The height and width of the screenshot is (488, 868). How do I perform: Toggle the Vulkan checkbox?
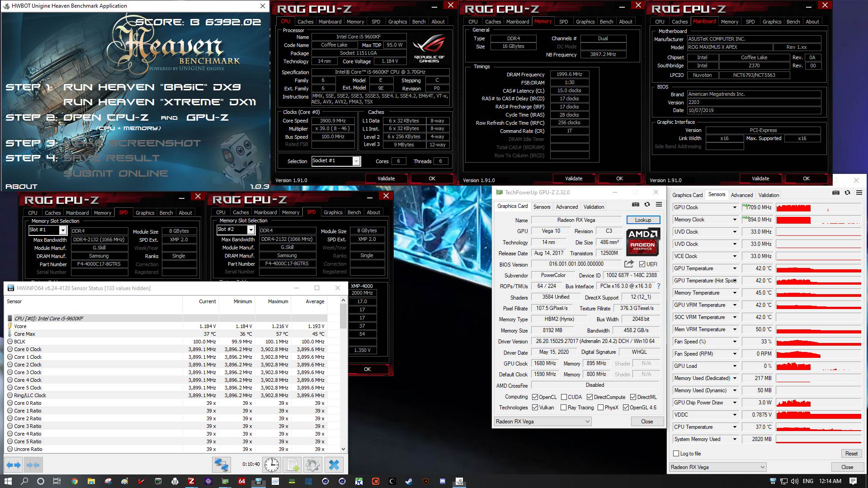coord(535,408)
